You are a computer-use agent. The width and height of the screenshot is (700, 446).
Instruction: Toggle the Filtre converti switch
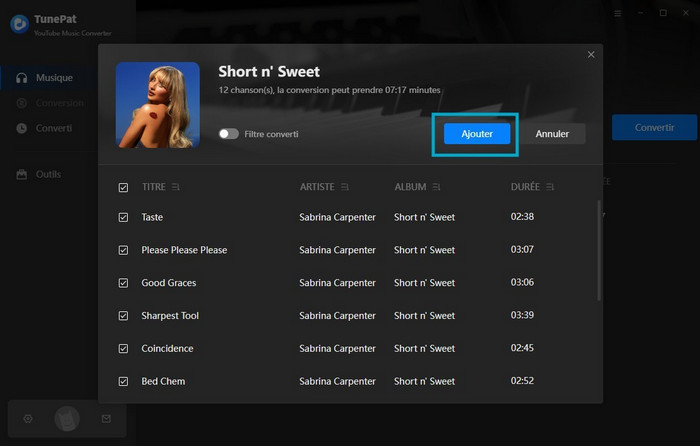pos(229,134)
